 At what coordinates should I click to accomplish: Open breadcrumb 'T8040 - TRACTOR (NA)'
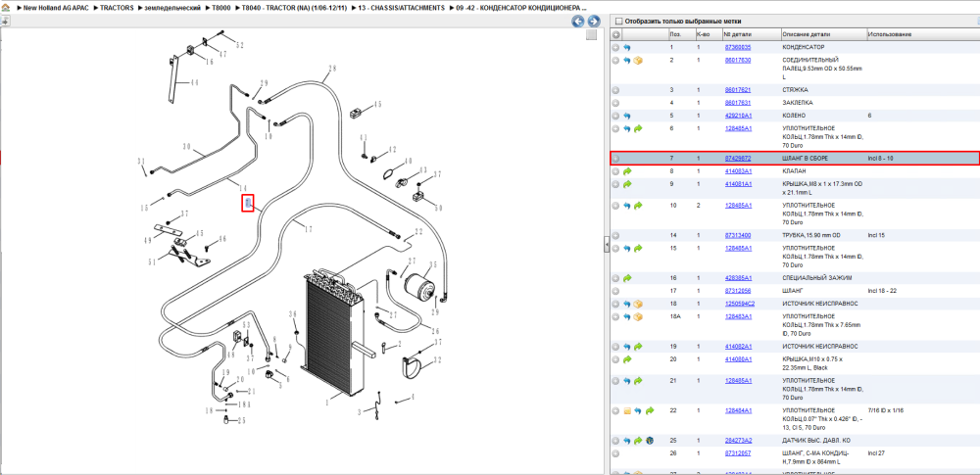(x=294, y=8)
